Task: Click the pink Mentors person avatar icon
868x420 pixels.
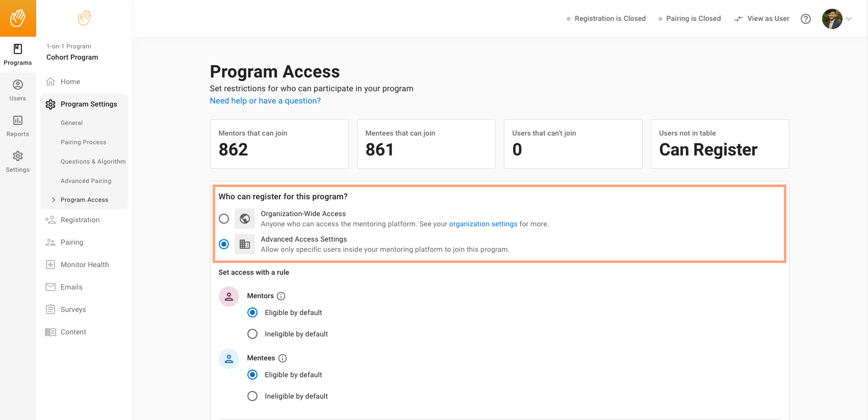Action: 229,297
